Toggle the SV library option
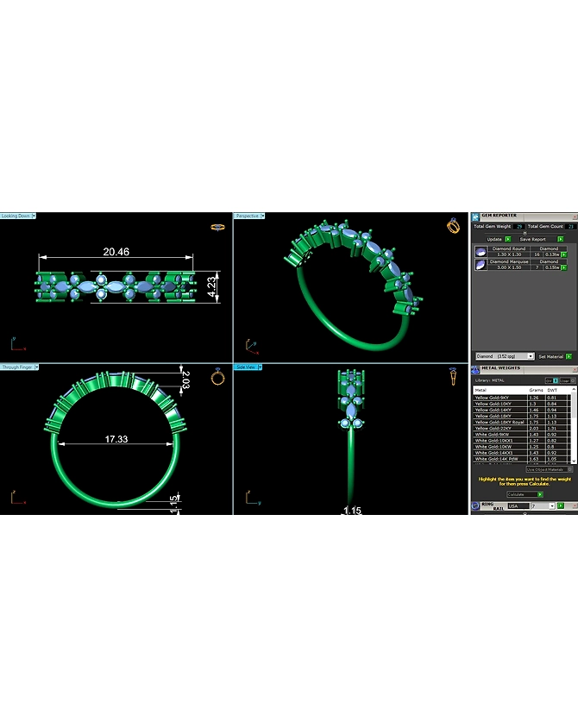 pyautogui.click(x=551, y=380)
